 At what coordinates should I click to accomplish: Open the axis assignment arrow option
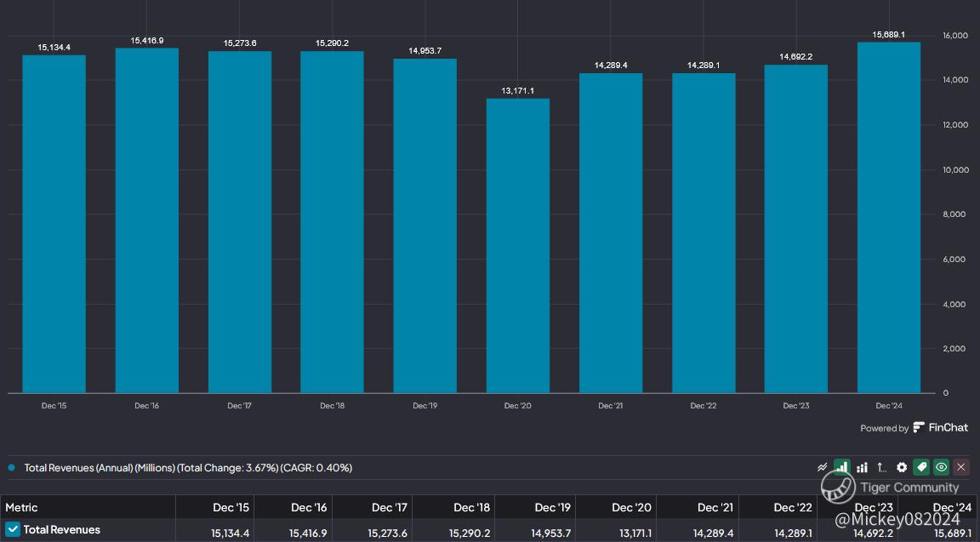pos(882,468)
